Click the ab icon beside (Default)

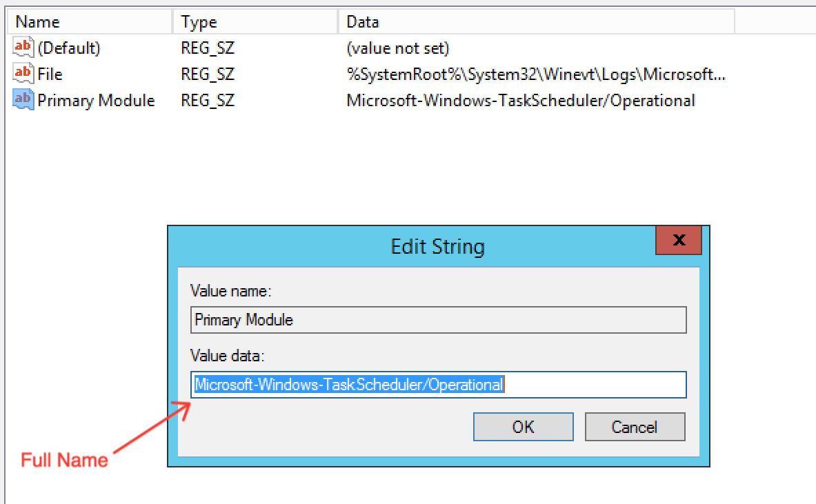(21, 47)
